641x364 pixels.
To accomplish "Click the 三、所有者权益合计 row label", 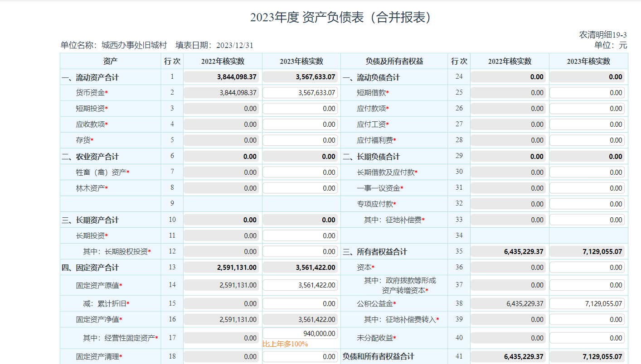I will (375, 252).
